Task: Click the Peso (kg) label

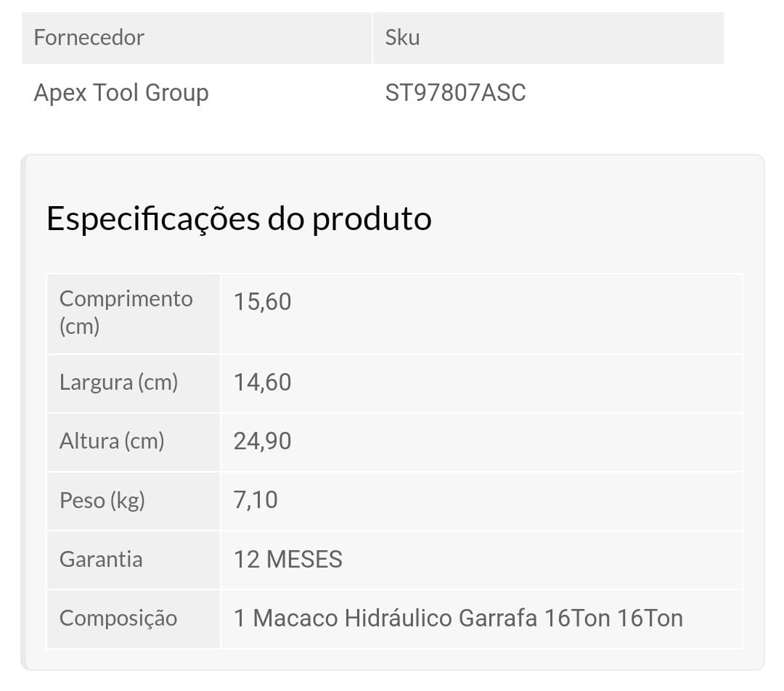Action: (102, 501)
